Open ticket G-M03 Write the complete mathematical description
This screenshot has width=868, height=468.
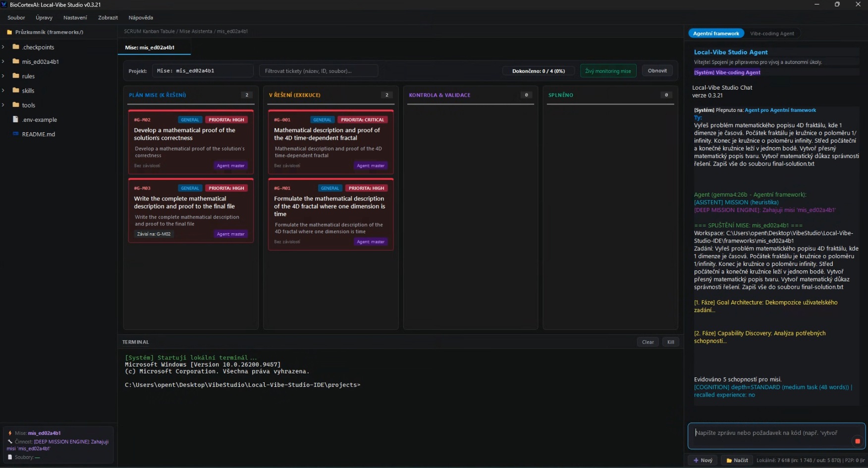(x=191, y=210)
